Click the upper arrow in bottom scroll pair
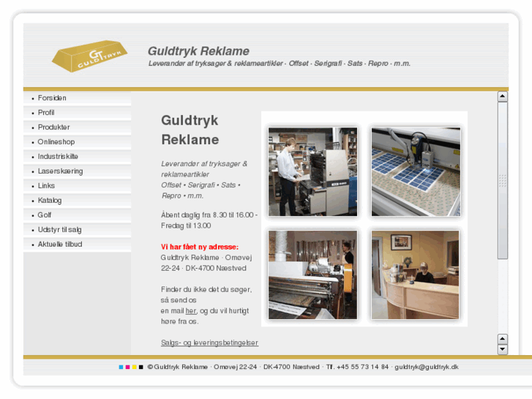The width and height of the screenshot is (532, 399). (x=503, y=339)
